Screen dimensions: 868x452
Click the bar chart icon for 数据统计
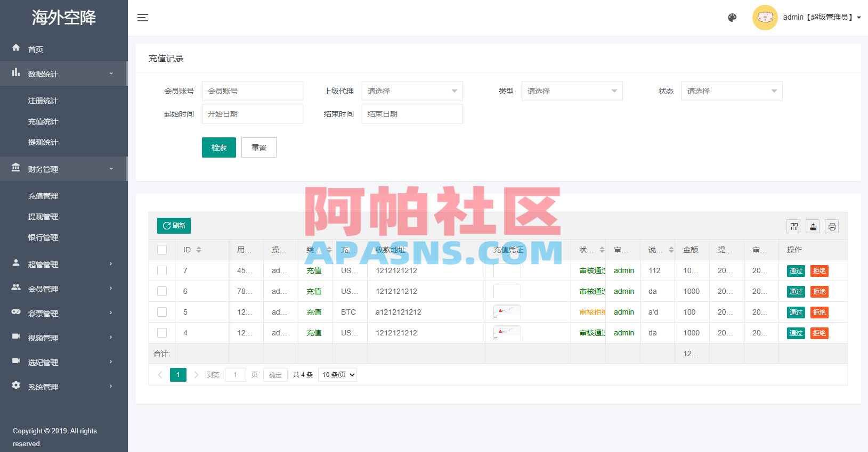[x=16, y=72]
